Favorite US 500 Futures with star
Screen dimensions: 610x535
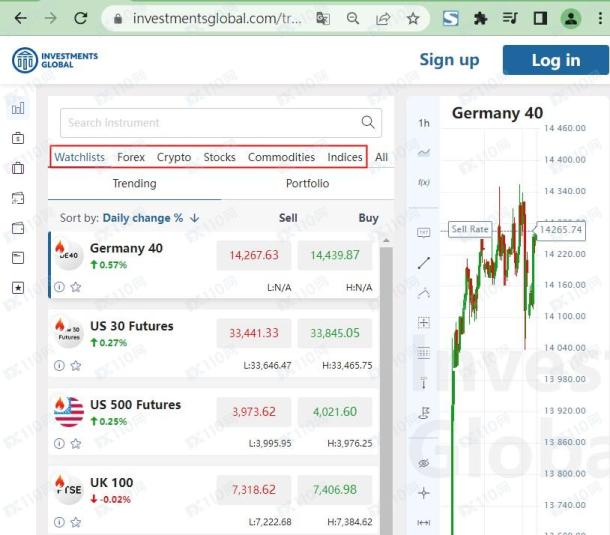76,443
